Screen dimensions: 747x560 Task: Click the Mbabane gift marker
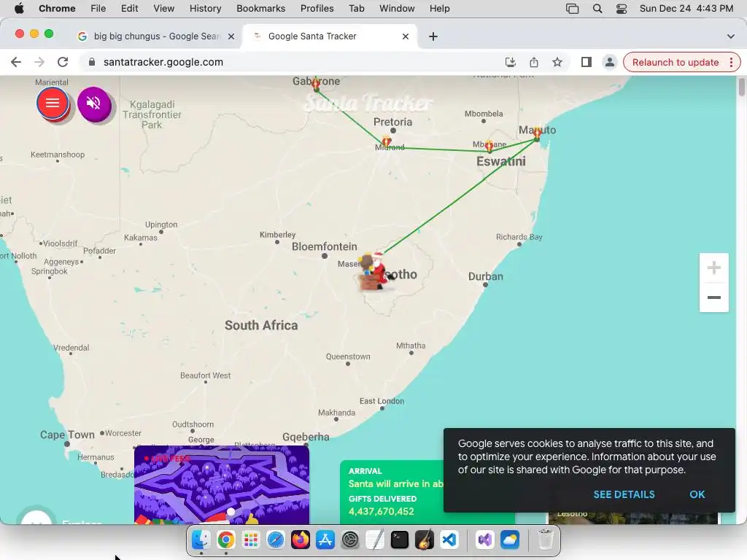pyautogui.click(x=489, y=146)
